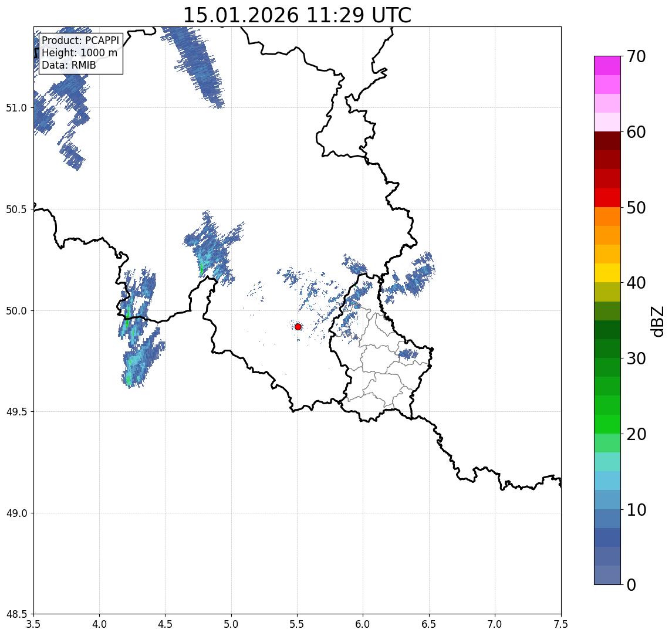Image resolution: width=672 pixels, height=636 pixels.
Task: Click the 'Height: 1000 m' text
Action: pos(79,53)
